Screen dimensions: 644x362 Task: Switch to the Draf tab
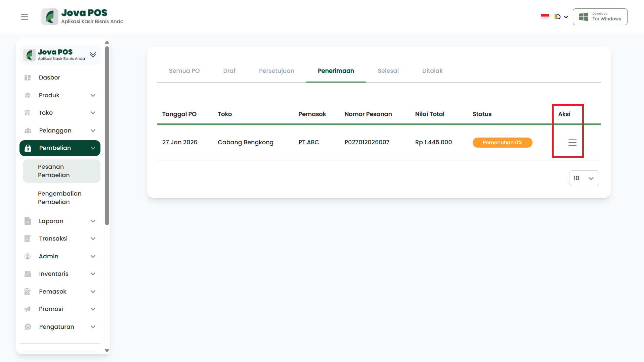click(229, 71)
